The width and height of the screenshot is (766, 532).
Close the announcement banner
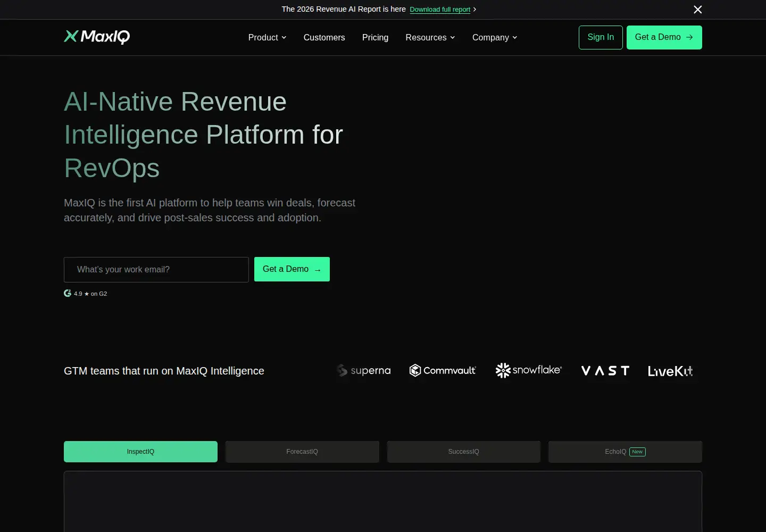tap(698, 10)
